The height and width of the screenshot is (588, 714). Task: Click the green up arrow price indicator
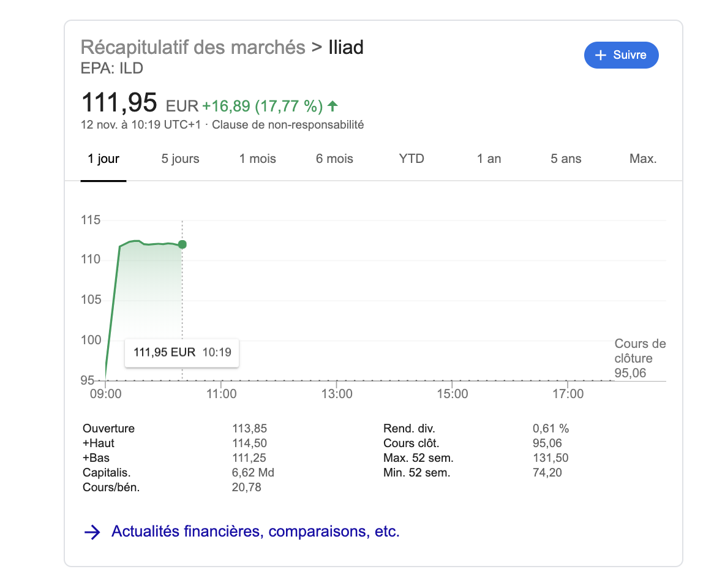pyautogui.click(x=333, y=107)
